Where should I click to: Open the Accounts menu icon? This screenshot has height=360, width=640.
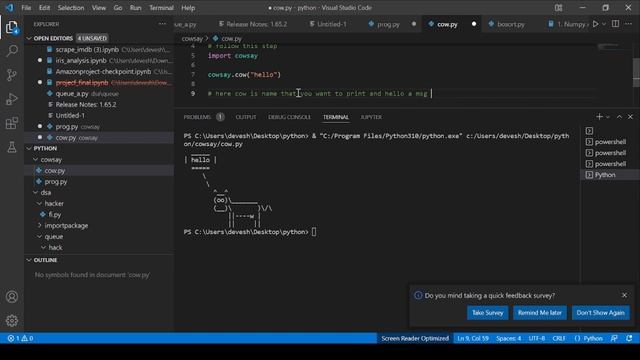(12, 297)
